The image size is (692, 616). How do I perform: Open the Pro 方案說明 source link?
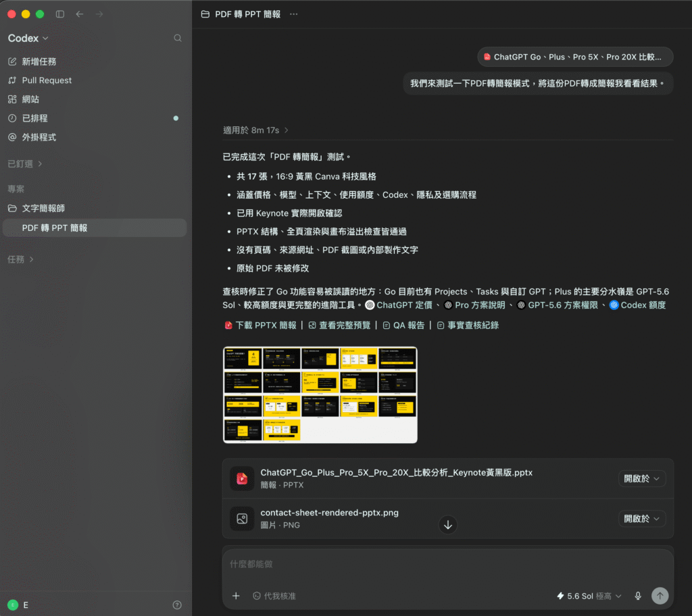point(474,305)
